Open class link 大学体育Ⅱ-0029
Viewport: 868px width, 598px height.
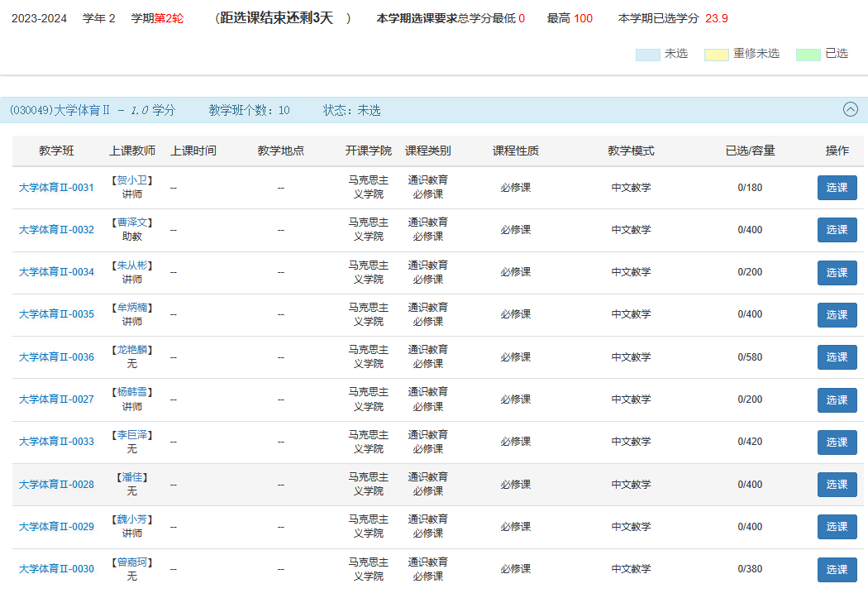coord(56,527)
